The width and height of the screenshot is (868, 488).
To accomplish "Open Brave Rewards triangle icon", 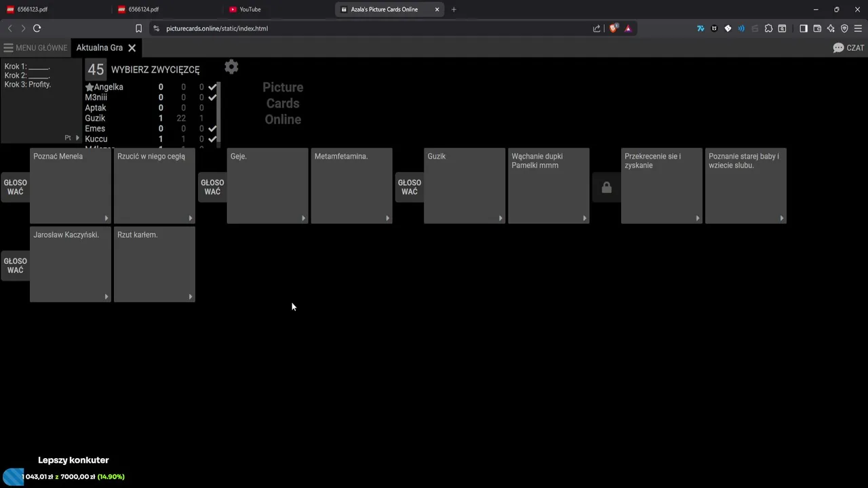I will 628,28.
